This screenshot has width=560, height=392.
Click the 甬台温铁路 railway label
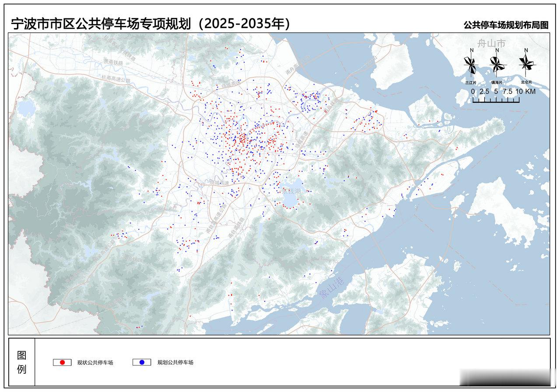[x=236, y=227]
